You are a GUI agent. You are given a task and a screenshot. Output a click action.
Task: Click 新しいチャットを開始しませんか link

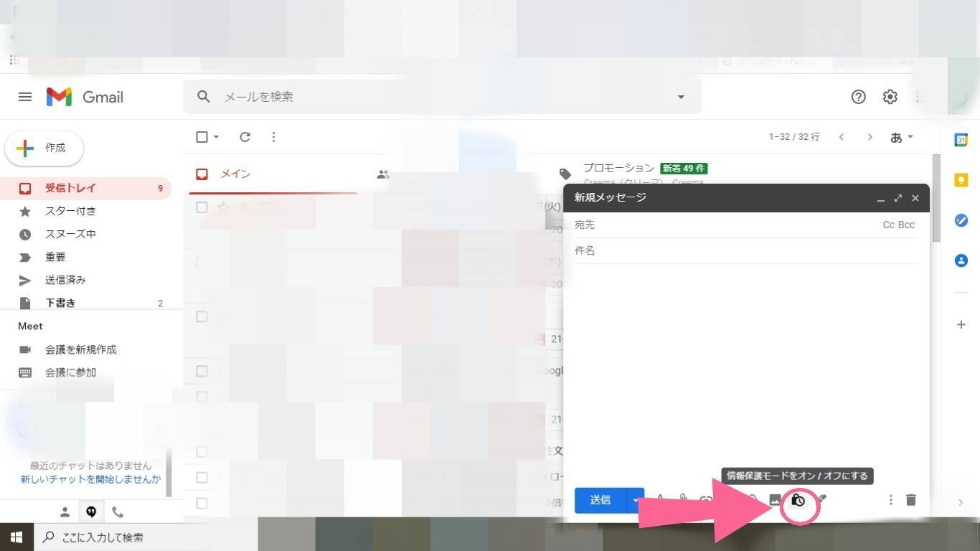coord(90,479)
